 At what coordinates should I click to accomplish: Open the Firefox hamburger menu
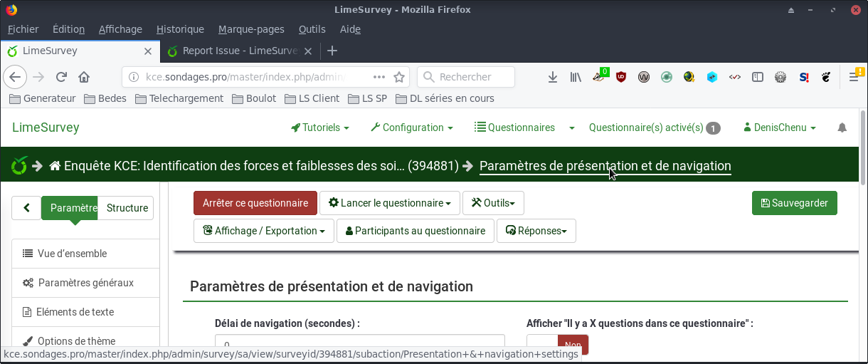point(854,77)
